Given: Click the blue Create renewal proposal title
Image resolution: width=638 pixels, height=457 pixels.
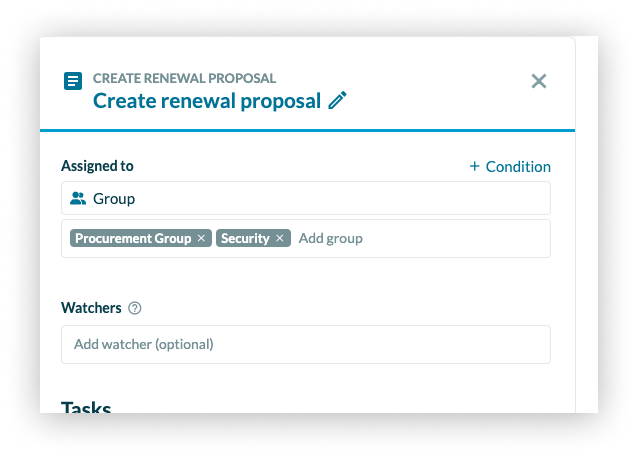Looking at the screenshot, I should [x=206, y=101].
